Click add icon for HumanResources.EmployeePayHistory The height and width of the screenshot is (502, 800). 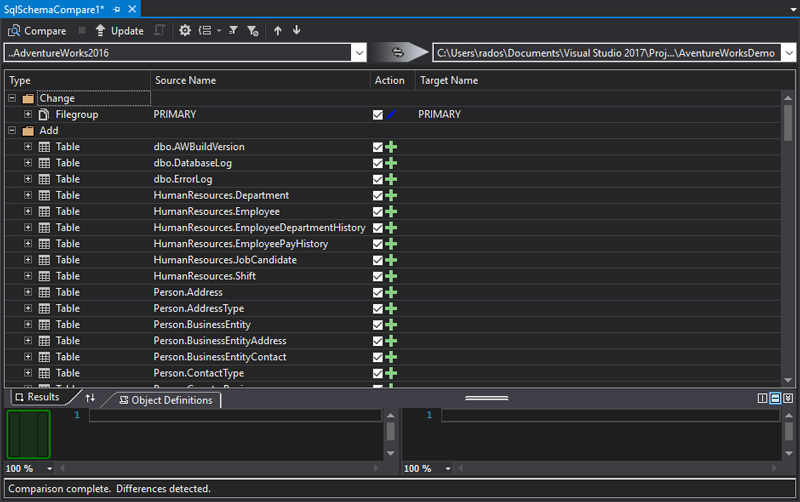(x=391, y=244)
